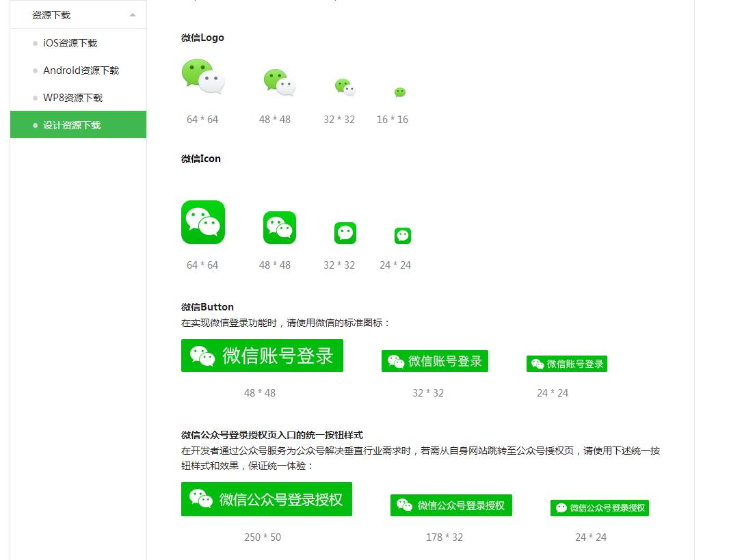Click the 178 * 32 size label

[445, 537]
